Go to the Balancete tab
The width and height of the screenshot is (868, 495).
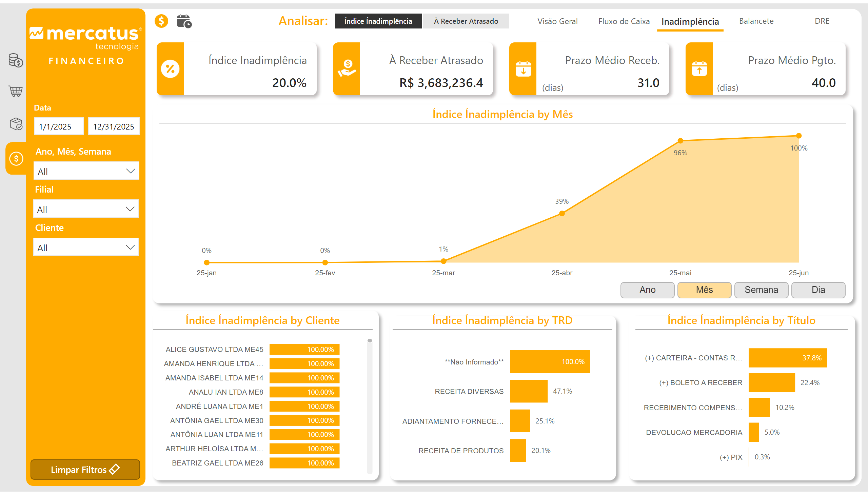tap(756, 21)
